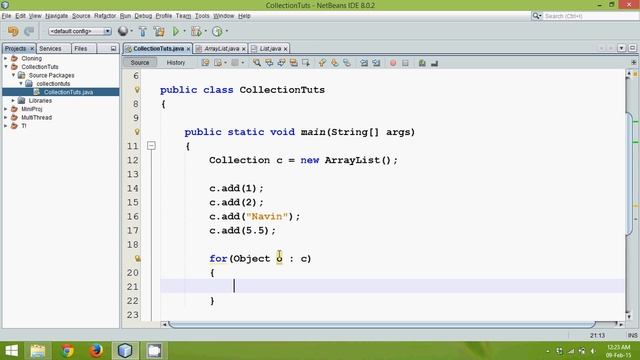The height and width of the screenshot is (360, 640).
Task: Open the Refactor menu
Action: tap(105, 16)
